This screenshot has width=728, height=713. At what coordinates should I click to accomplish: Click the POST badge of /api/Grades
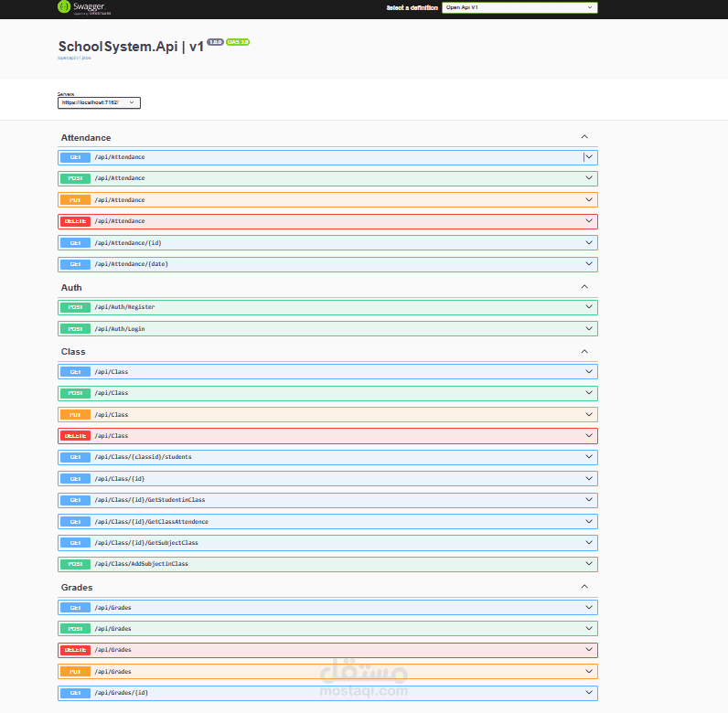tap(75, 629)
